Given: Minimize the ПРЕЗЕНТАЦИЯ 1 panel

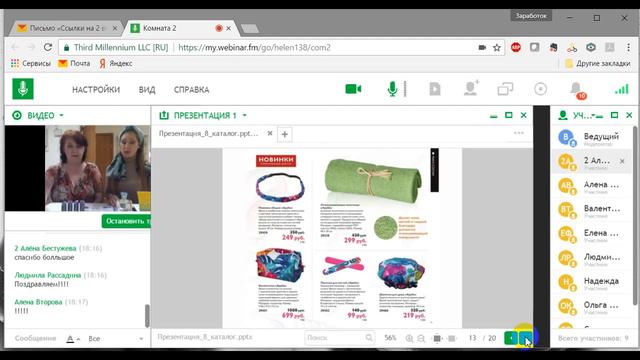Looking at the screenshot, I should [x=493, y=116].
